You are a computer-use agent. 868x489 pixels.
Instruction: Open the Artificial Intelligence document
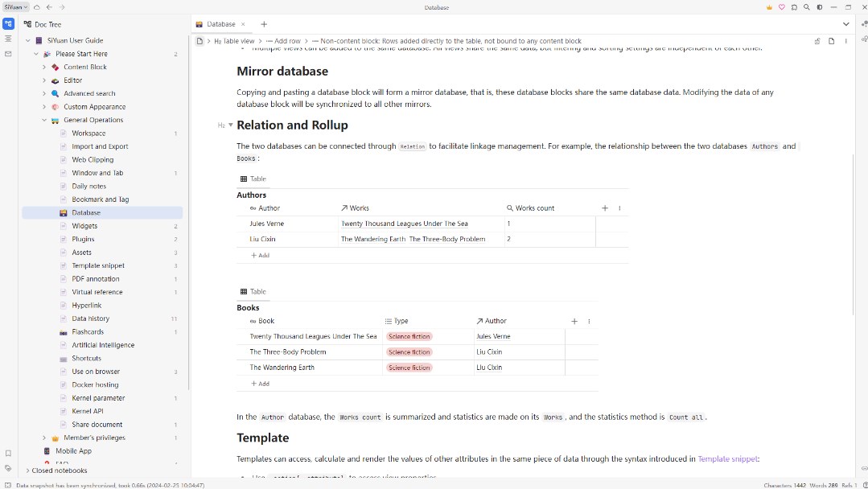(103, 345)
